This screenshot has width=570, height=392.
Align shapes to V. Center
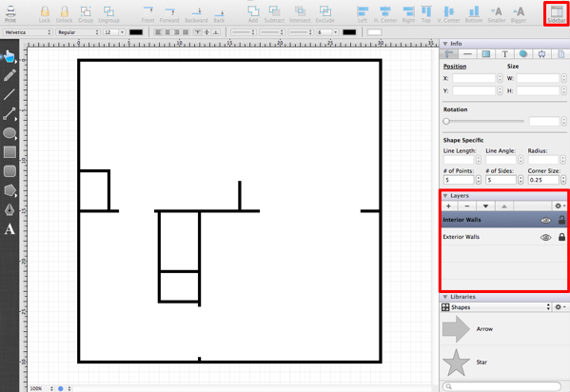(x=448, y=14)
